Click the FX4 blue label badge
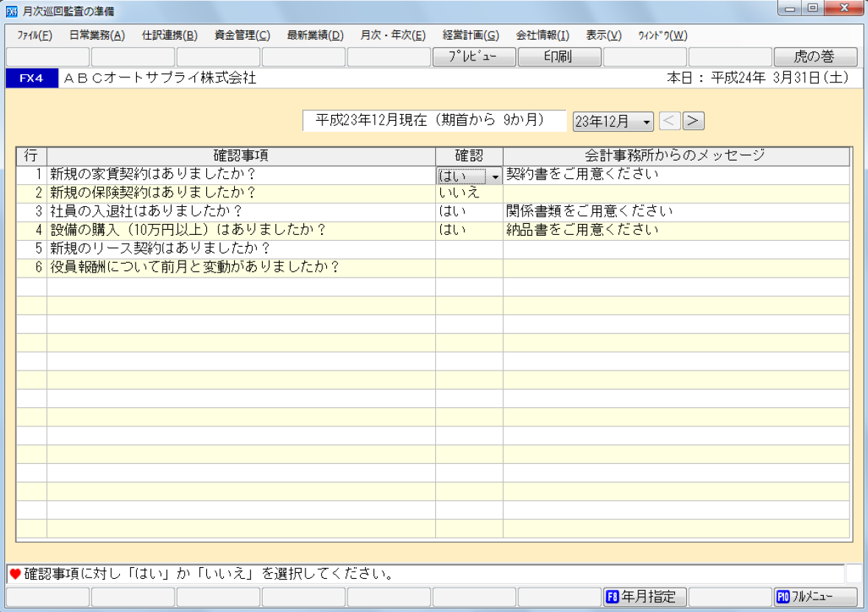The image size is (868, 612). click(x=31, y=78)
